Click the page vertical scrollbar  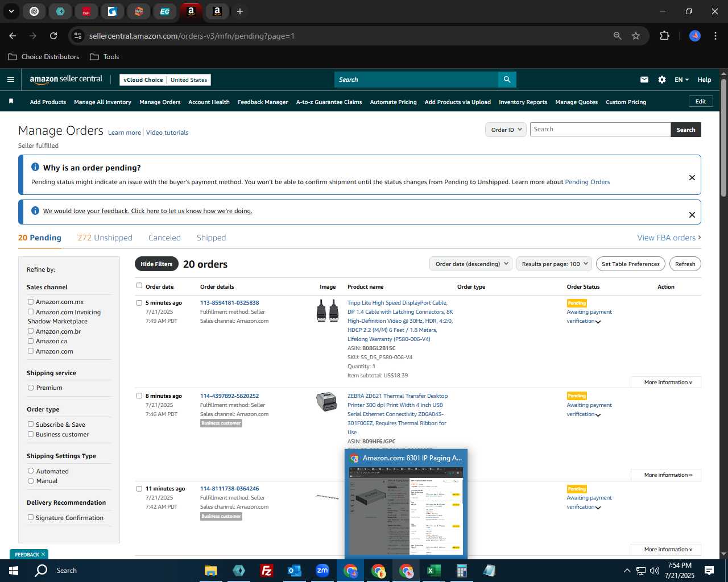[x=723, y=136]
